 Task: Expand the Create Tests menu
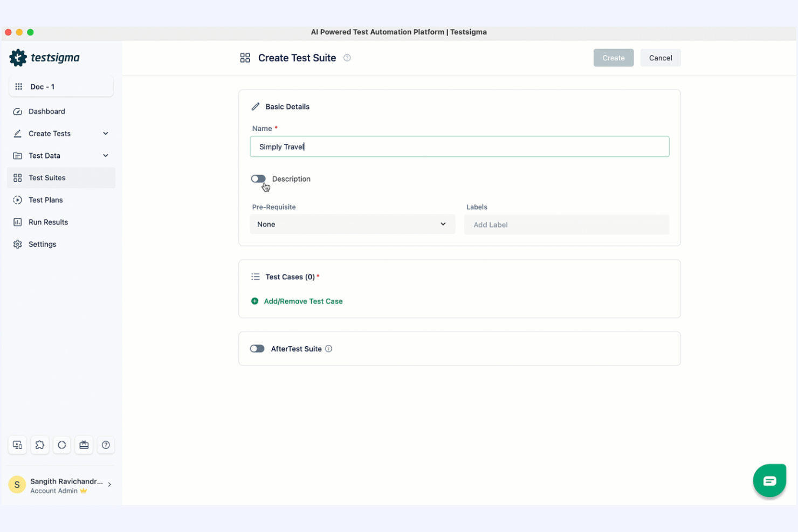61,133
